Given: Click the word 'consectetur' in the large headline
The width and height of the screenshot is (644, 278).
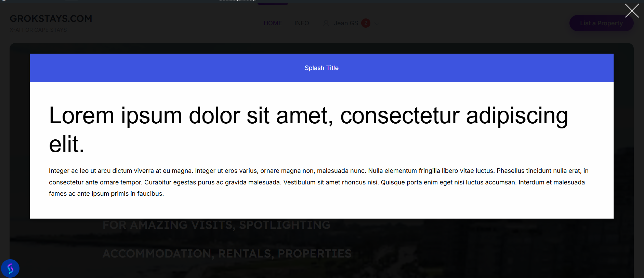Looking at the screenshot, I should tap(399, 115).
